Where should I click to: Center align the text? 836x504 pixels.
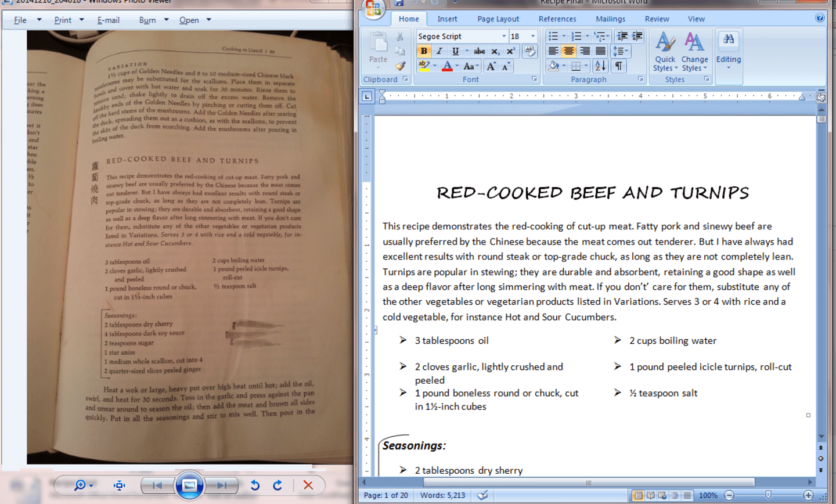pos(569,51)
